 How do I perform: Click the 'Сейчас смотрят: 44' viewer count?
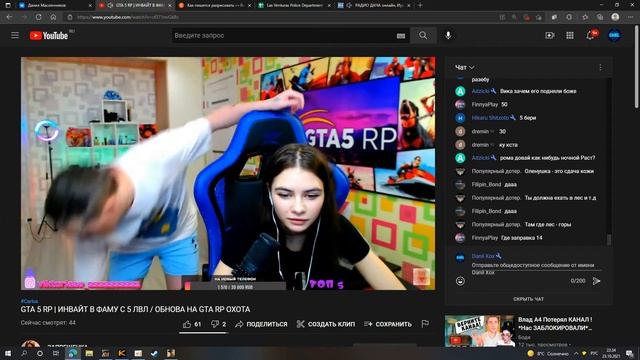pyautogui.click(x=48, y=323)
